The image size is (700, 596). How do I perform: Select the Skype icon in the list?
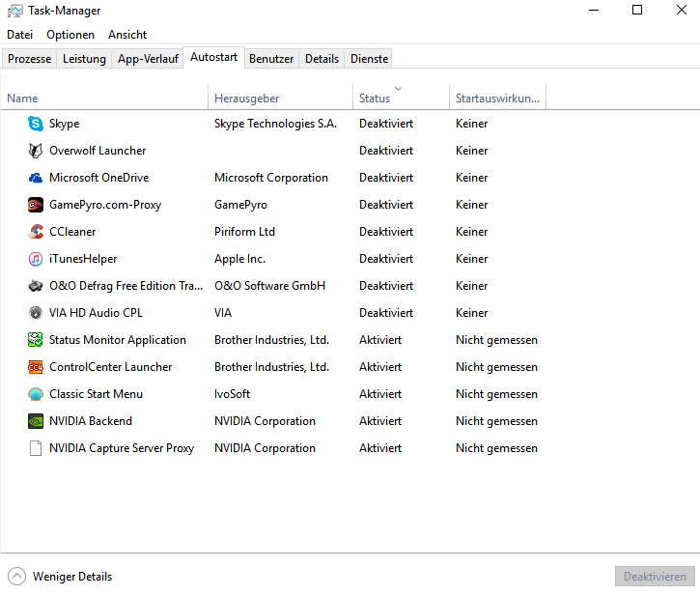pyautogui.click(x=36, y=124)
